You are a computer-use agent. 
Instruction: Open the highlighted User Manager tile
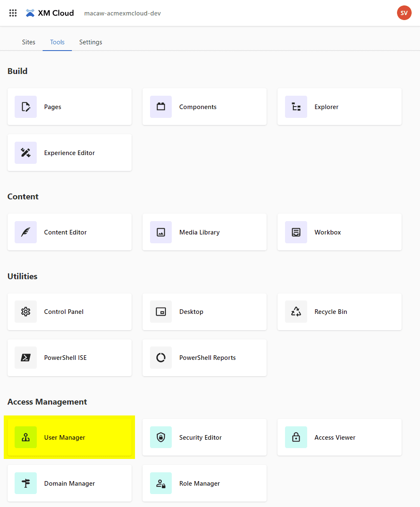click(69, 437)
